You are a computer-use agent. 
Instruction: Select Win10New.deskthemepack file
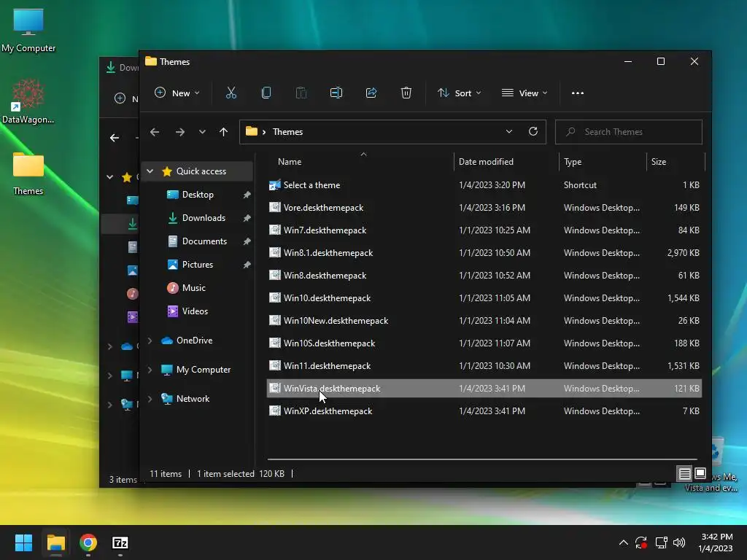point(484,321)
